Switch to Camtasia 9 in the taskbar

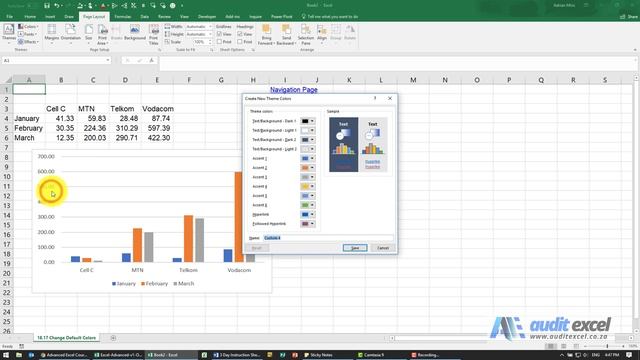click(371, 355)
